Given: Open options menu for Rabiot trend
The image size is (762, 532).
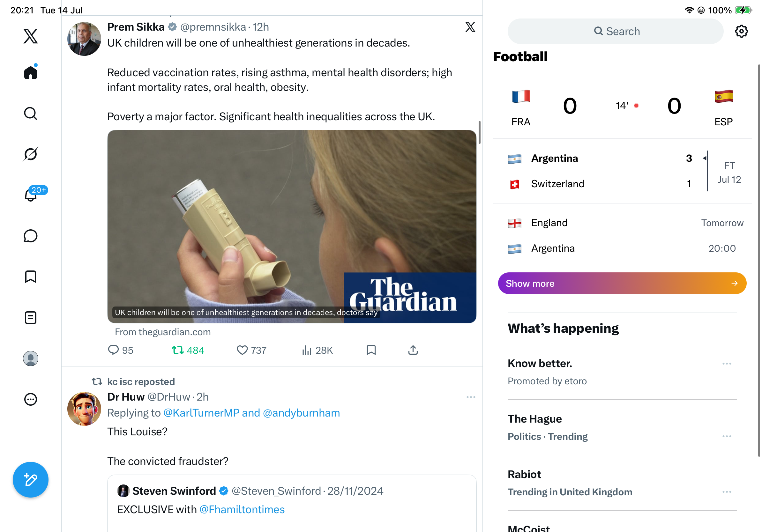Looking at the screenshot, I should tap(727, 491).
